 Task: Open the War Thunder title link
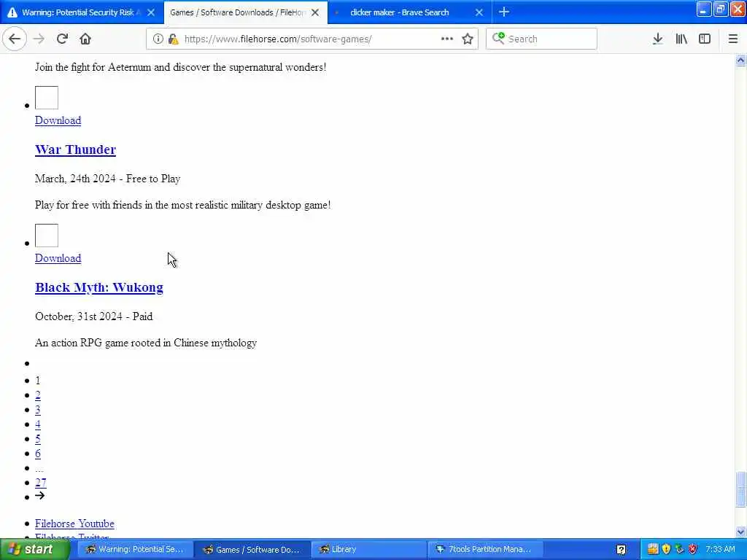point(75,149)
